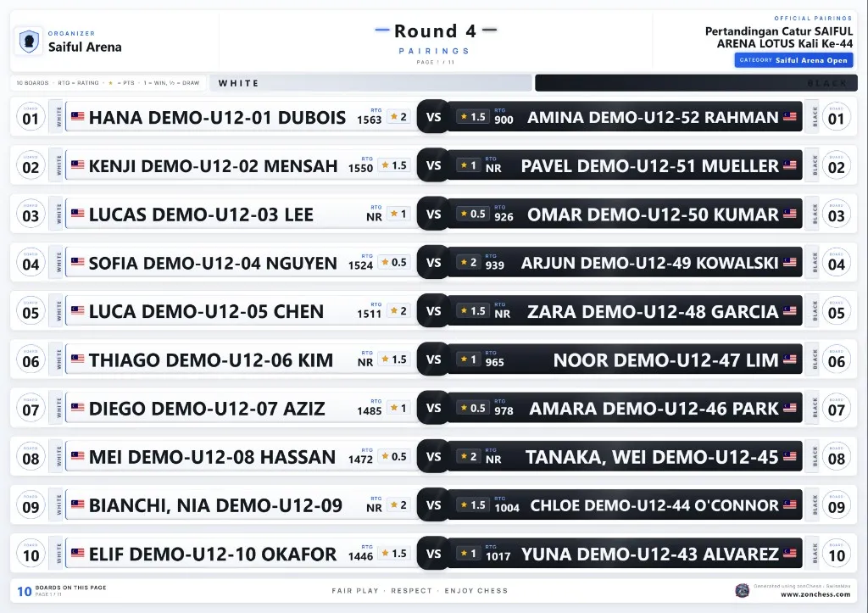Click player name KENJI DEMO-U12-02 MENSAH
Viewport: 868px width, 613px height.
tap(213, 166)
